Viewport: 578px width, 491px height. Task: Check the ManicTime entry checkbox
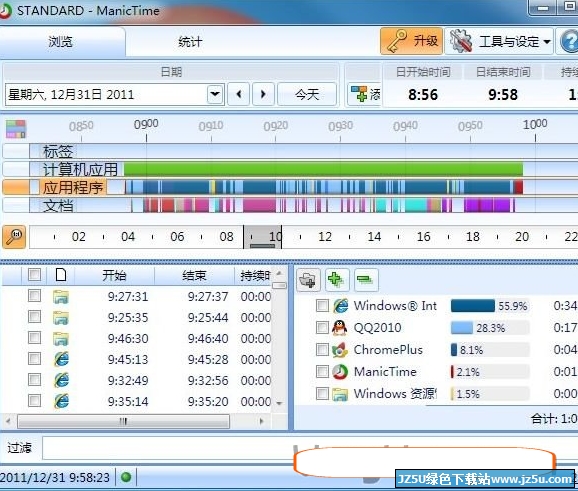click(x=322, y=372)
